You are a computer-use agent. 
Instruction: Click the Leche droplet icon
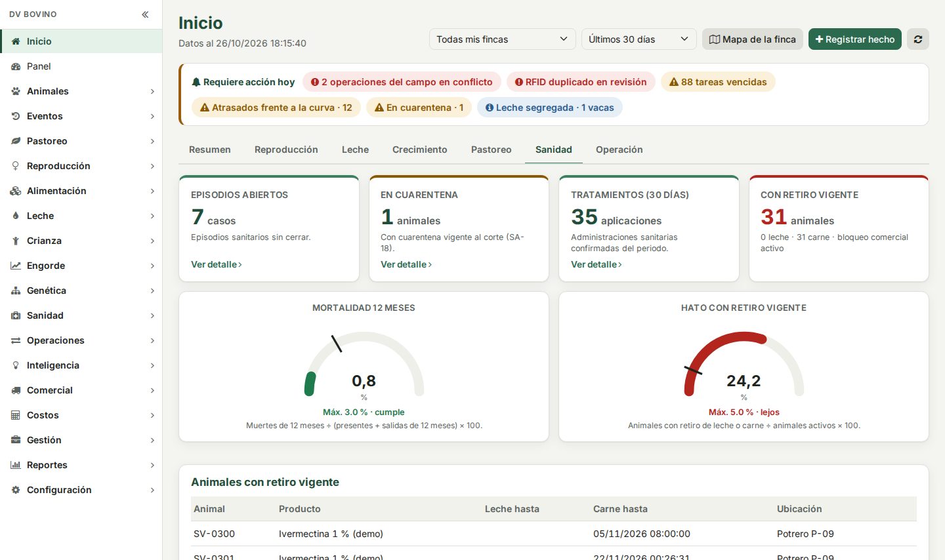click(16, 216)
